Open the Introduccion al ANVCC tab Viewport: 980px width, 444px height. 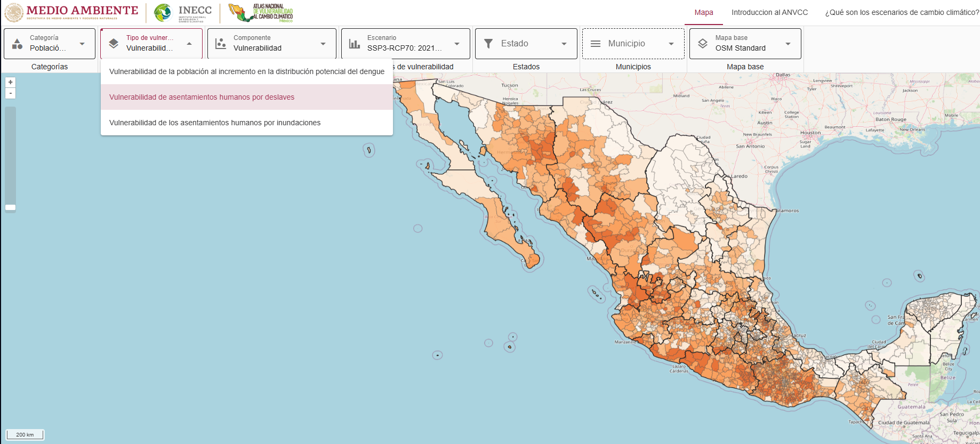[x=769, y=12]
